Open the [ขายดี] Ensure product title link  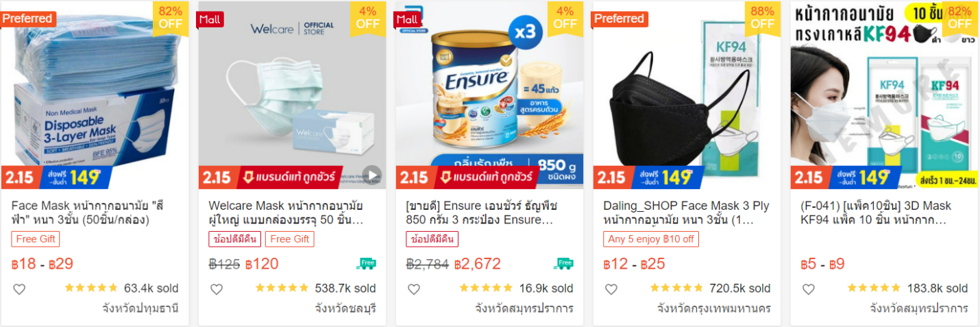(x=482, y=213)
